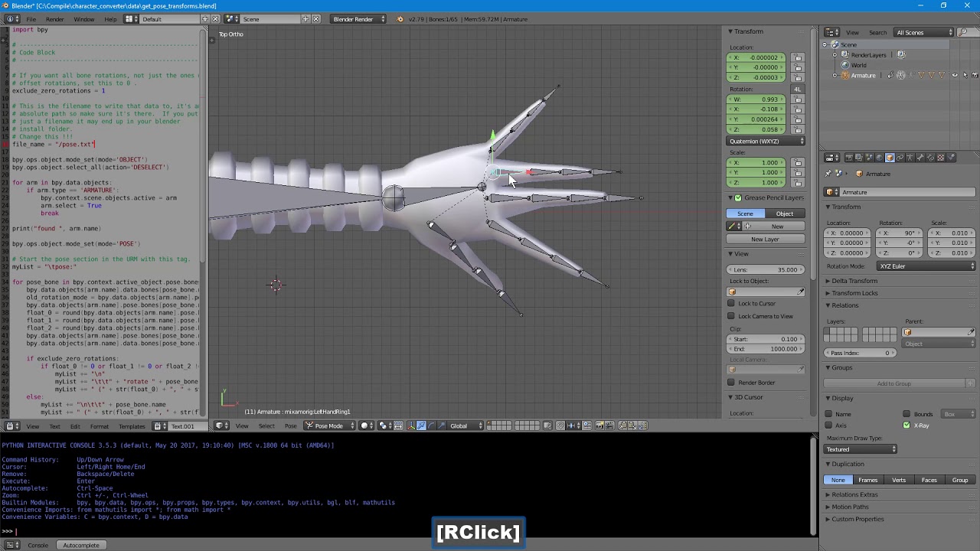
Task: Click the Autocomplete button in console
Action: point(81,545)
